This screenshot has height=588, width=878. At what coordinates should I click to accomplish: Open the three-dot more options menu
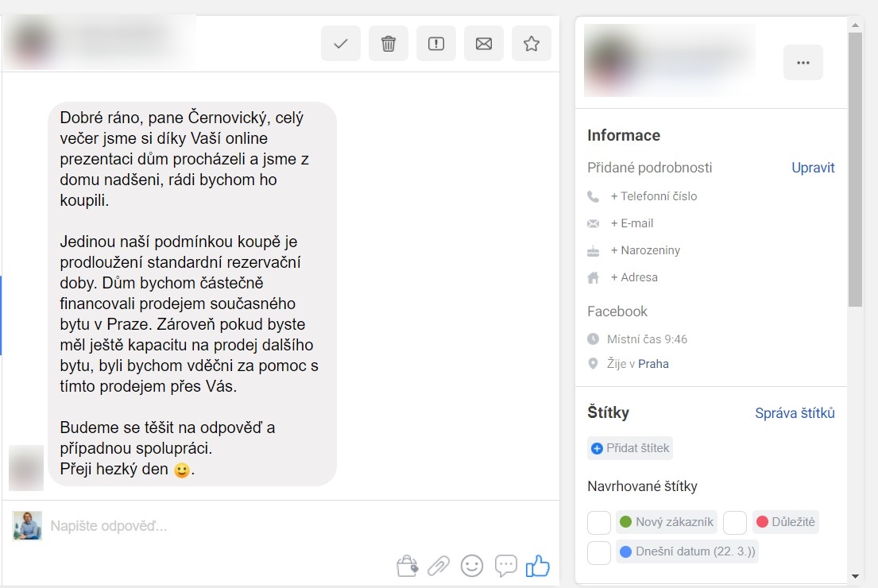pos(803,63)
